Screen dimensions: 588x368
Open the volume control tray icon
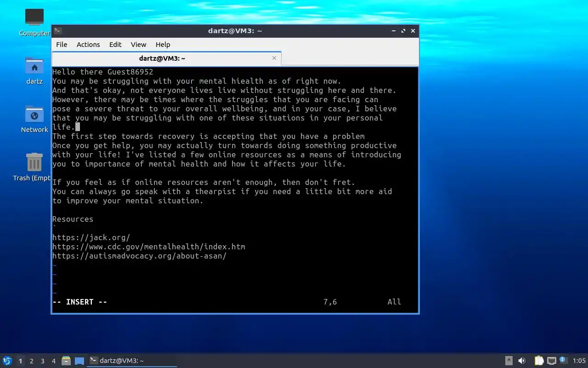click(522, 361)
